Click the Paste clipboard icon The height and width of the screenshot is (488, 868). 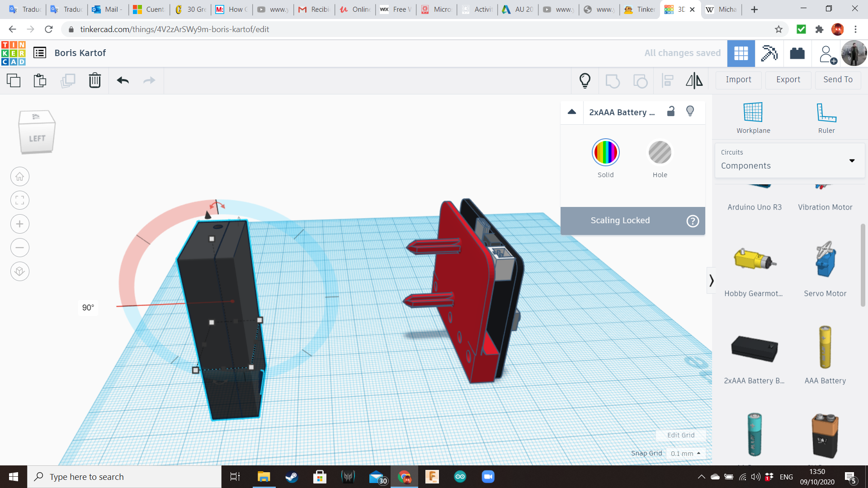40,80
